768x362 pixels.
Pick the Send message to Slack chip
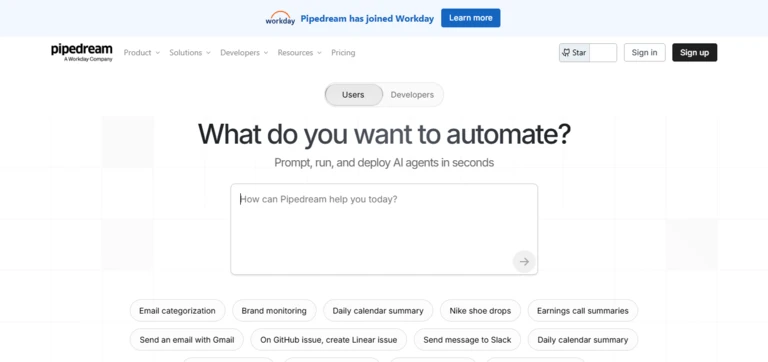(x=467, y=339)
